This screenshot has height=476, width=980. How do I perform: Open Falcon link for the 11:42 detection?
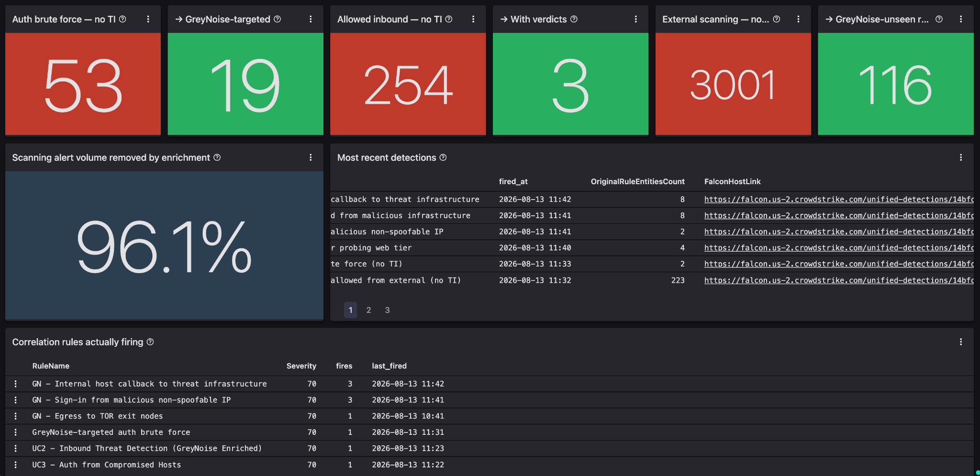coord(839,199)
